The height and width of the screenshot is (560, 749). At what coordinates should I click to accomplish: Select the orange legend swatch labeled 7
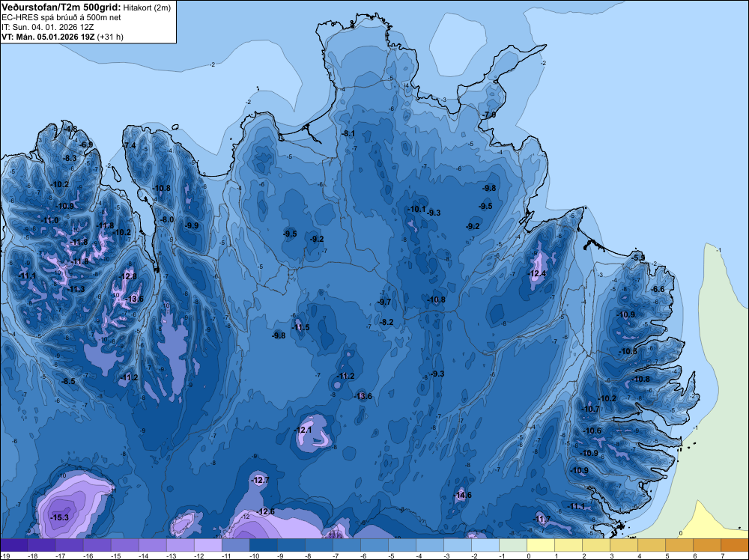[735, 545]
